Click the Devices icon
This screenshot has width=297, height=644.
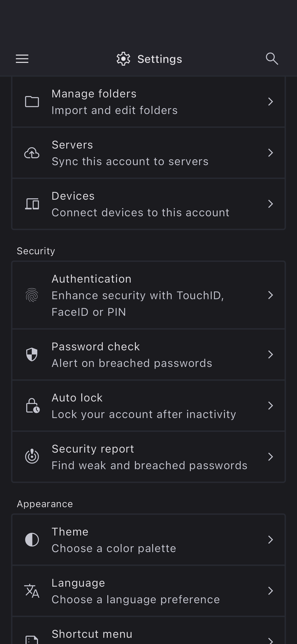[32, 204]
